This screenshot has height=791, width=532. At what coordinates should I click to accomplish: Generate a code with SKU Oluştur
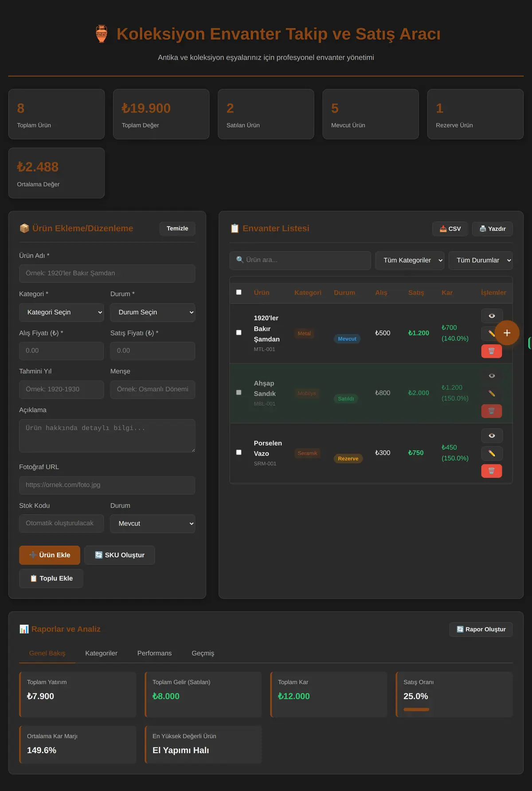[120, 555]
